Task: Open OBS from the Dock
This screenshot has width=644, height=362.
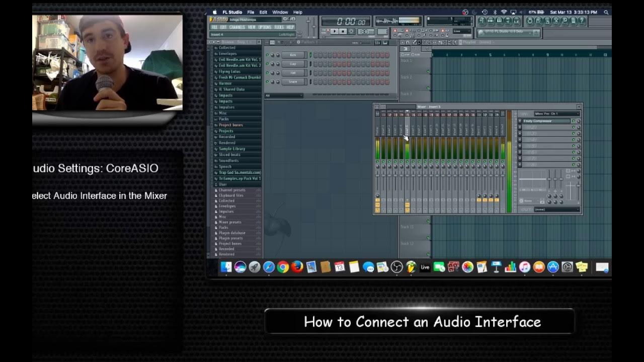Action: coord(396,267)
